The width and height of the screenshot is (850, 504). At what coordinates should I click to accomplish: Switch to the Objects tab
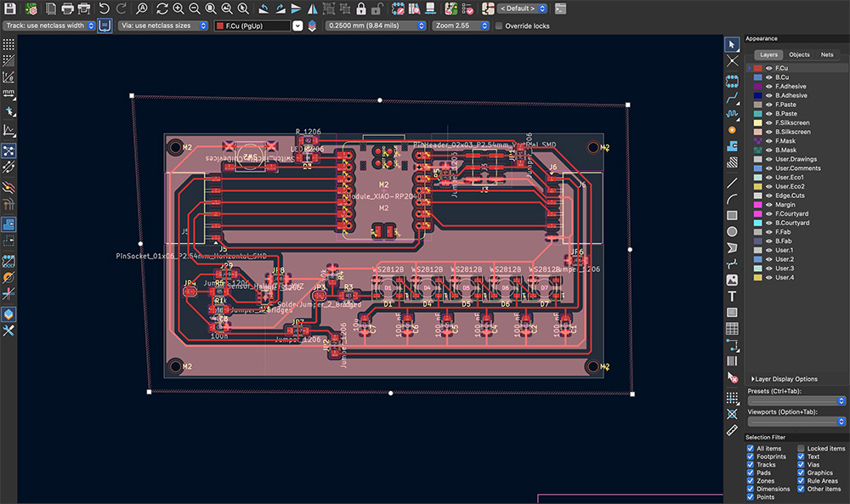click(799, 54)
